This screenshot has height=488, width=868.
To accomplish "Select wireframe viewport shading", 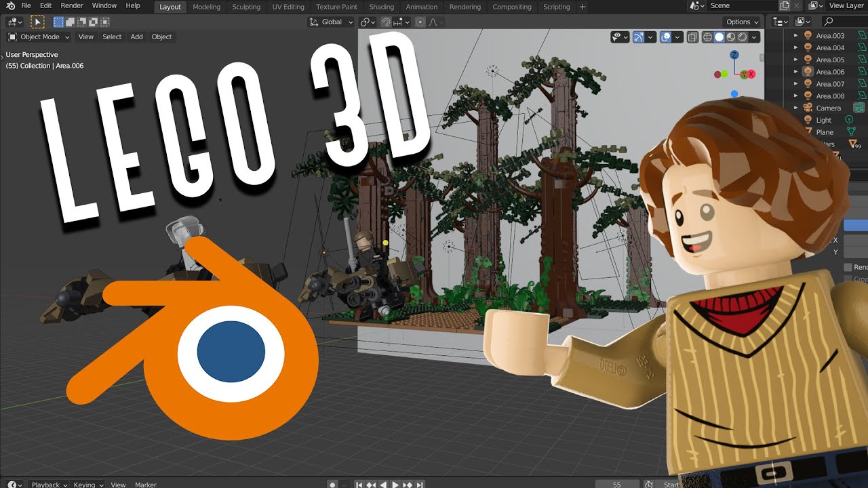I will [708, 37].
